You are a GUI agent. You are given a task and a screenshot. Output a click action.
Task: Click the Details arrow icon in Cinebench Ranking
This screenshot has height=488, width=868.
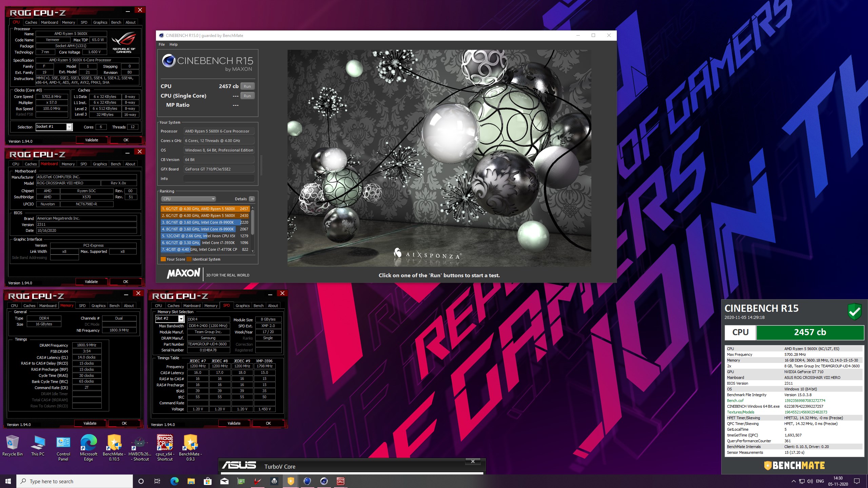pyautogui.click(x=252, y=199)
